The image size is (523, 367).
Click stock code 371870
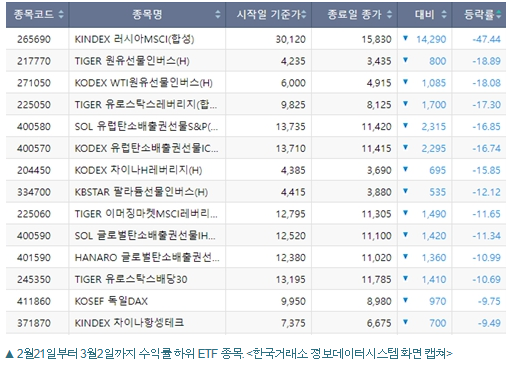pyautogui.click(x=34, y=323)
